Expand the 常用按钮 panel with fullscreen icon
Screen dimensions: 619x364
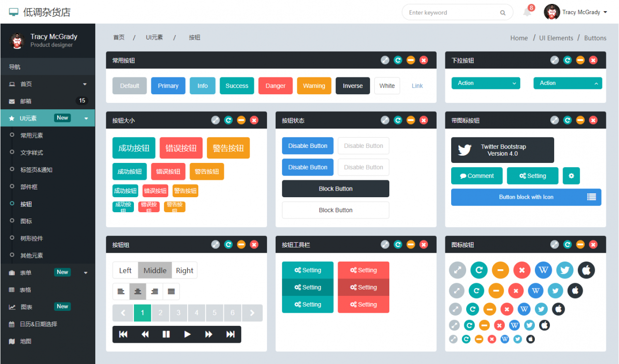tap(385, 60)
